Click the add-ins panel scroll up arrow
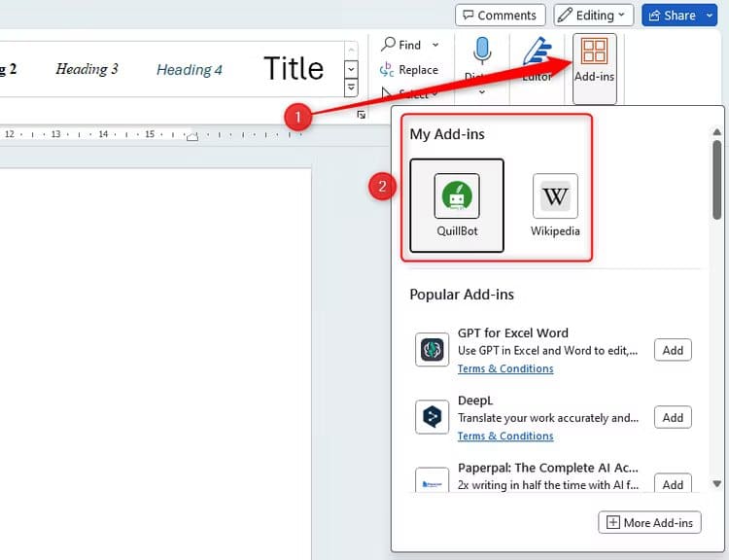The image size is (729, 560). click(717, 132)
